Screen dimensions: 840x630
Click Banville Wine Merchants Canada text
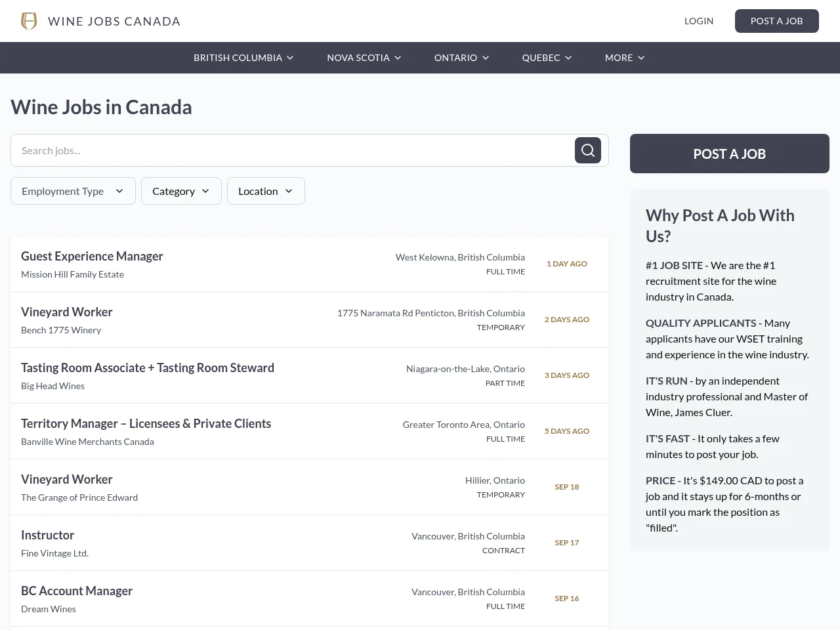tap(87, 442)
